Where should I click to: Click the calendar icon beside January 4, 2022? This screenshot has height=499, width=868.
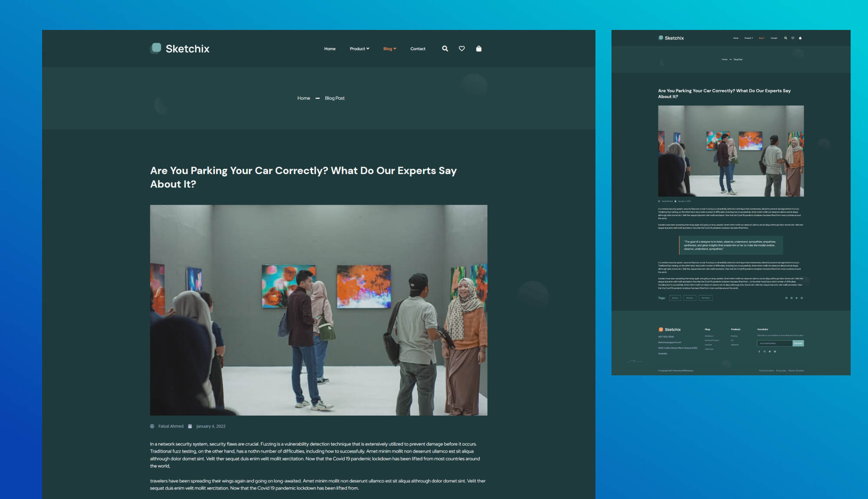pyautogui.click(x=190, y=426)
